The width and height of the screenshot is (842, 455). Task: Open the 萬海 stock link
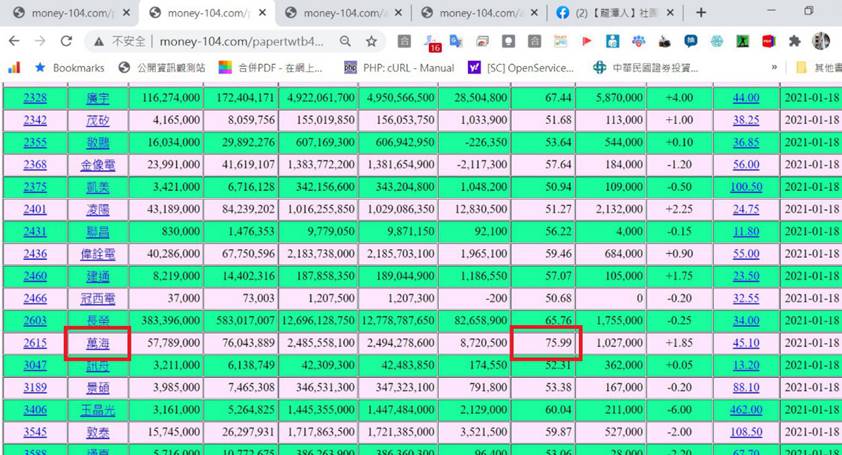click(x=97, y=343)
